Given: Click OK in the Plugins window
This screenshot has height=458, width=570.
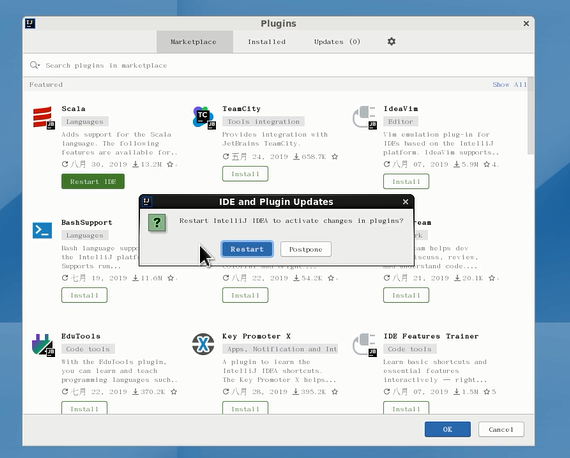Looking at the screenshot, I should point(447,429).
